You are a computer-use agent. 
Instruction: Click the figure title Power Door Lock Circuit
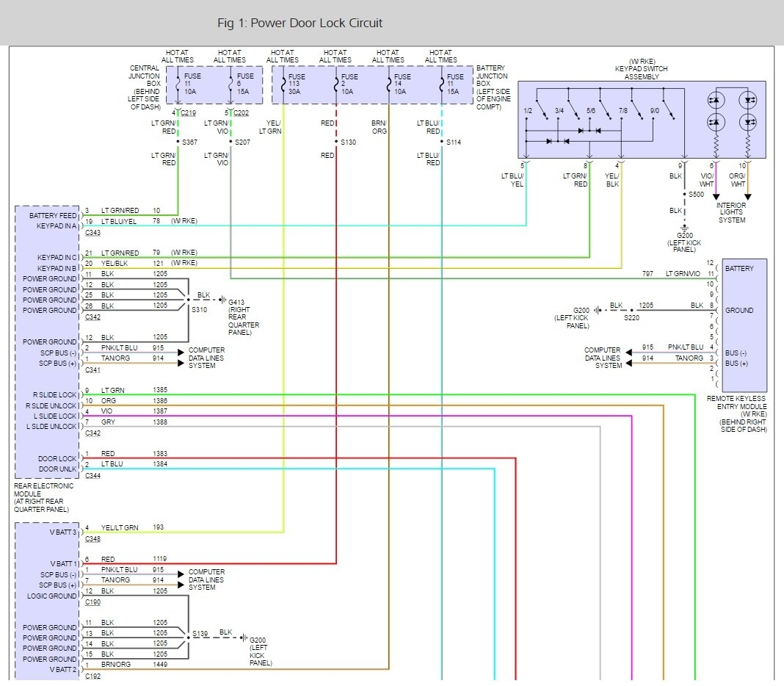pyautogui.click(x=300, y=24)
